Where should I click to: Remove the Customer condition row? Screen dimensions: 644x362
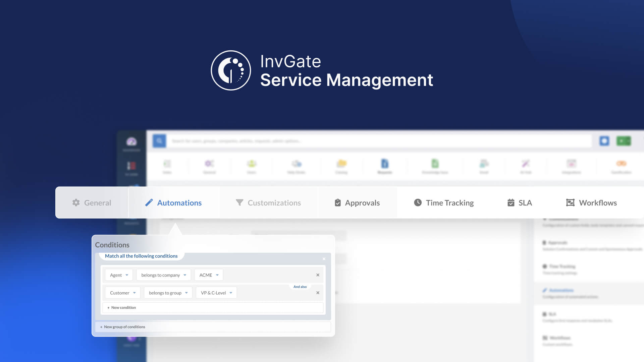pyautogui.click(x=318, y=293)
